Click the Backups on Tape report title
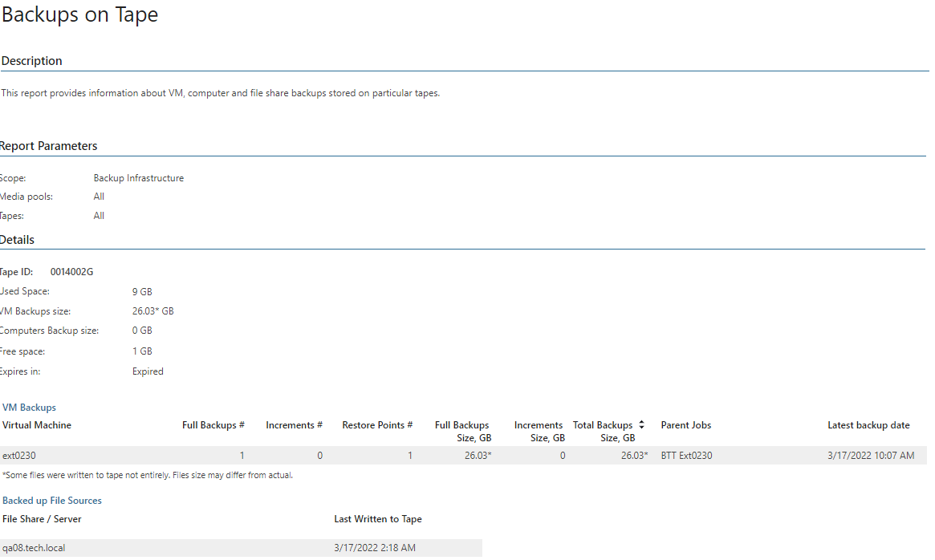Screen dimensions: 935x560 pos(80,15)
